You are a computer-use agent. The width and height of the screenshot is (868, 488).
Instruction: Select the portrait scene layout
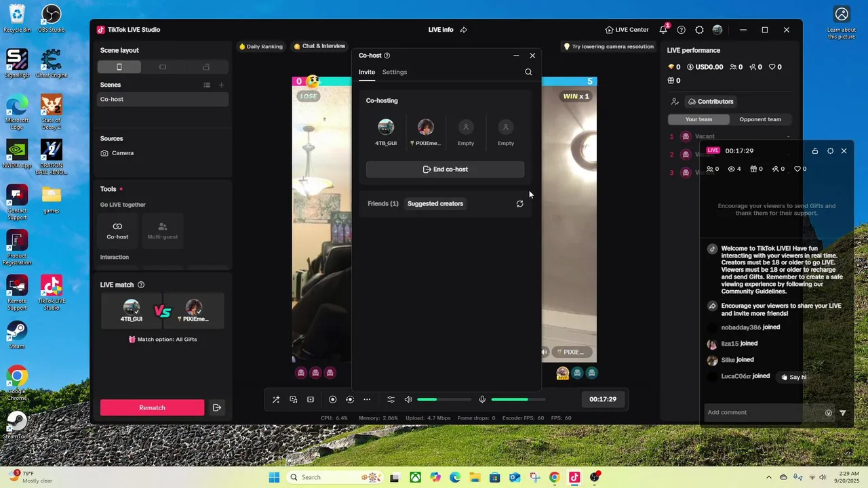pos(119,67)
